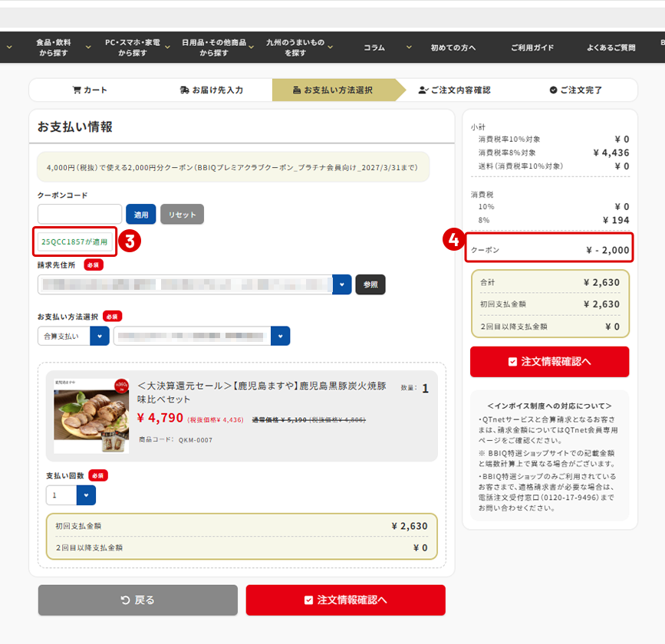Screen dimensions: 665x644
Task: Click the クーポンコード input field
Action: tap(80, 215)
